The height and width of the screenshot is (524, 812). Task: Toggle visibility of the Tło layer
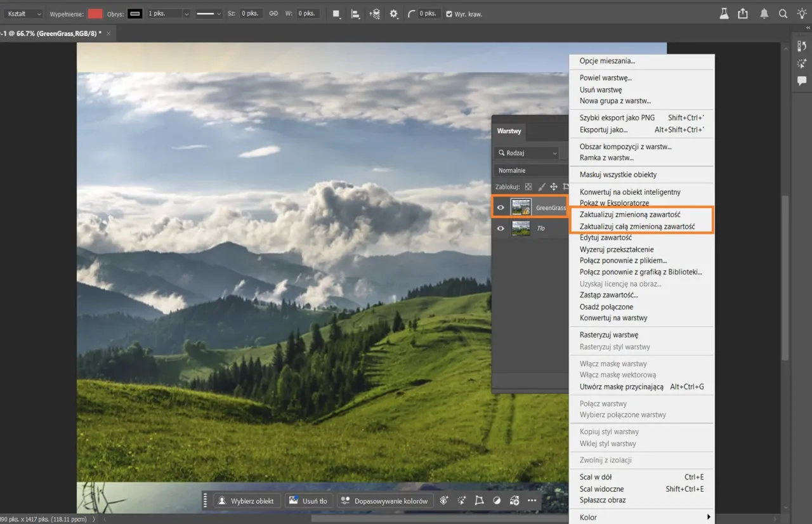501,228
